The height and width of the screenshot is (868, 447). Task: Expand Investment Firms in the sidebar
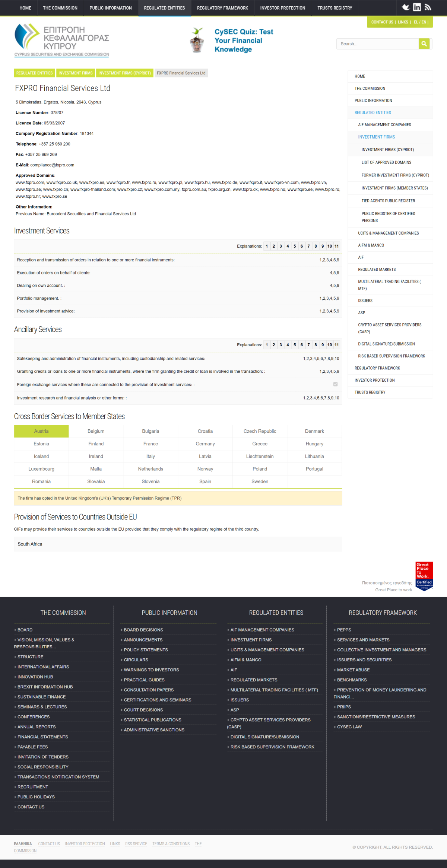pos(376,137)
